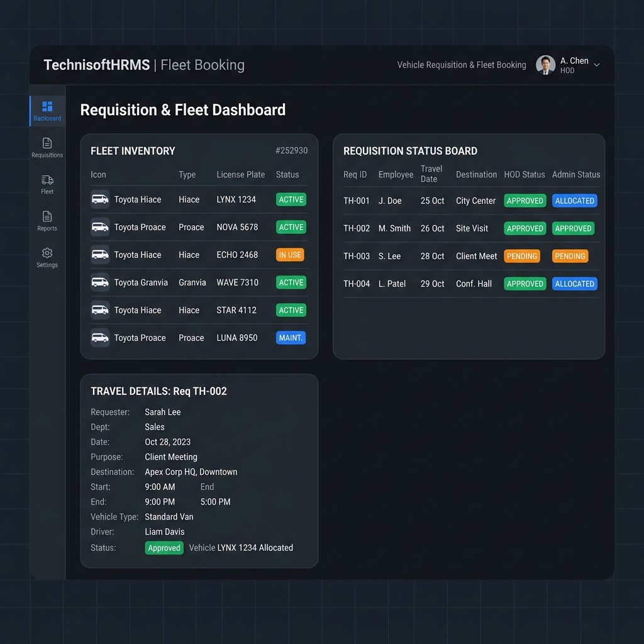Click HOD APPROVED badge for TH-002
This screenshot has width=644, height=644.
(x=525, y=228)
